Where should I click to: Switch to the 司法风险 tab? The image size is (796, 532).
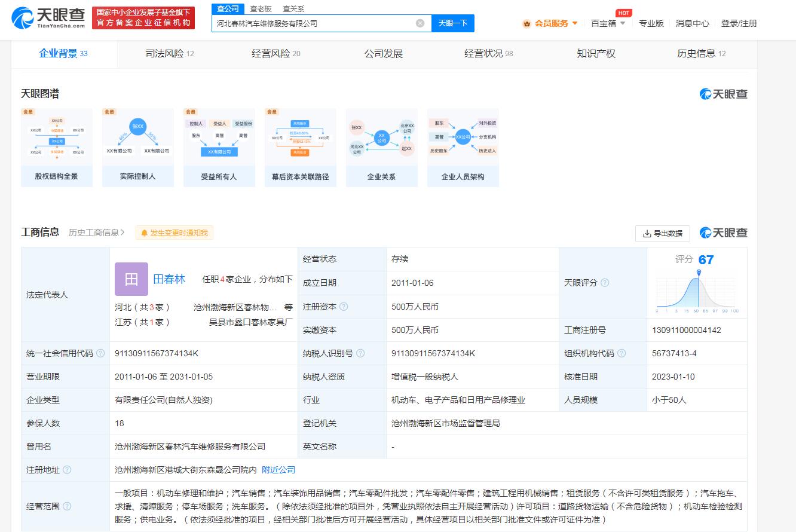pyautogui.click(x=170, y=54)
